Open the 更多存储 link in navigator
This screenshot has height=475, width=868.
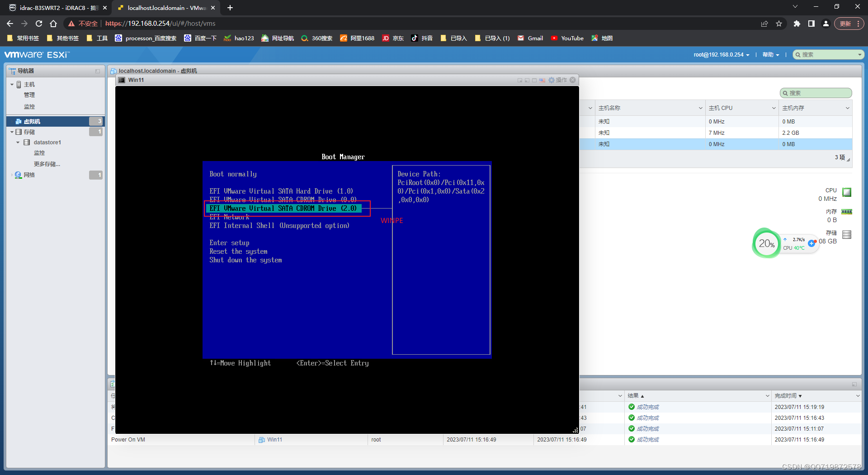click(47, 164)
